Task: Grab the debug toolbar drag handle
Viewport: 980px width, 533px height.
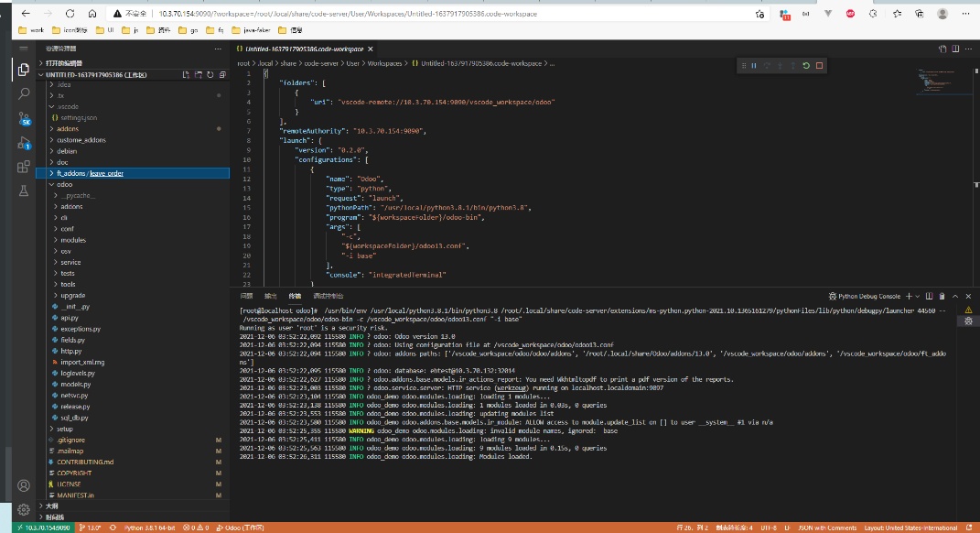Action: coord(743,66)
